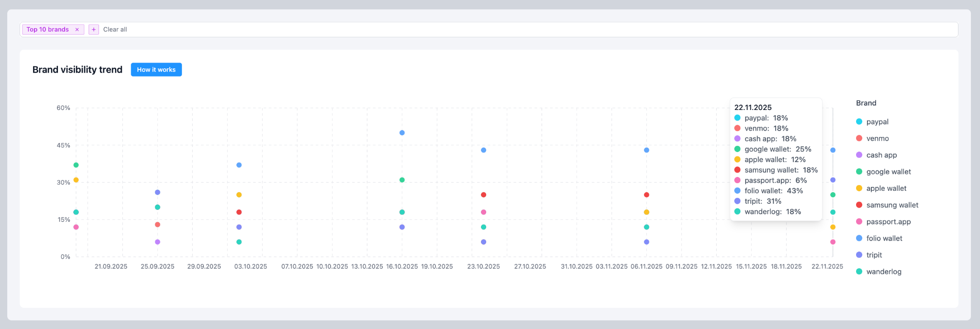Toggle wanderlog in the Brand legend
980x329 pixels.
pos(879,272)
